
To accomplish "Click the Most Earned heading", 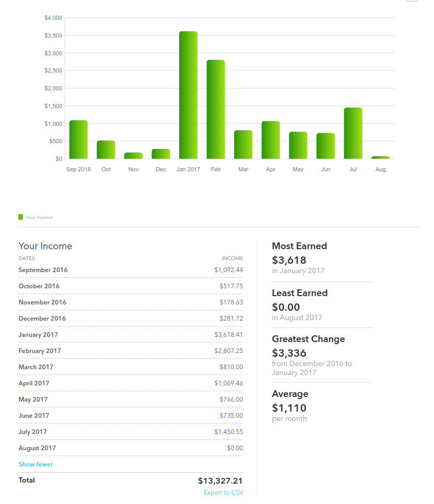I will pos(299,246).
